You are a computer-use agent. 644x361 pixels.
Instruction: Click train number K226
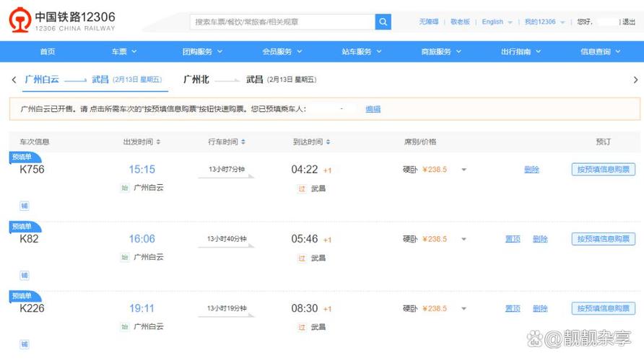point(32,308)
